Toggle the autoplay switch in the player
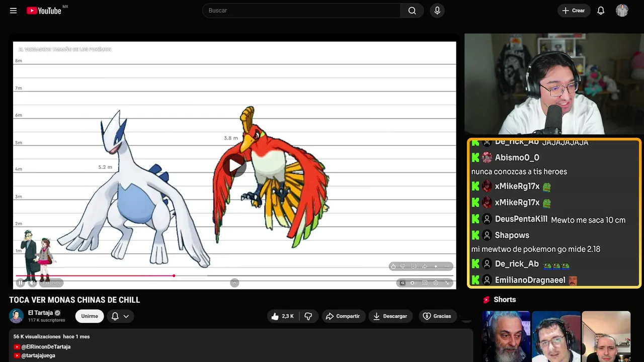Image resolution: width=644 pixels, height=362 pixels. tap(413, 283)
